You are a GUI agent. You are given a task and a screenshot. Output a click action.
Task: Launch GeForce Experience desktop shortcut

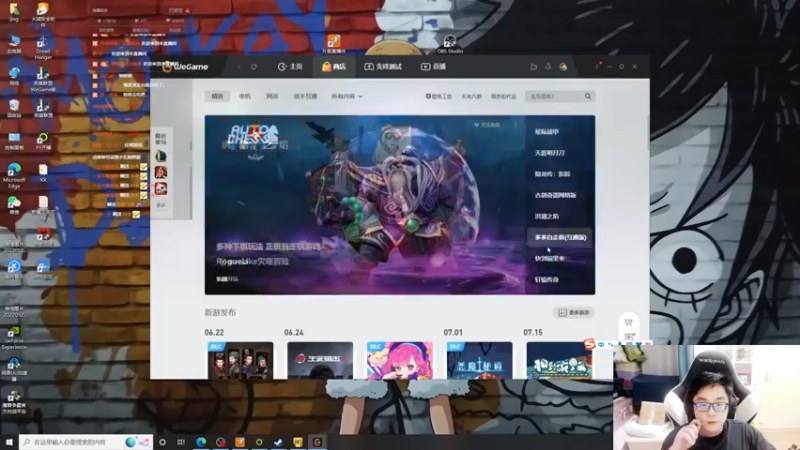(14, 337)
